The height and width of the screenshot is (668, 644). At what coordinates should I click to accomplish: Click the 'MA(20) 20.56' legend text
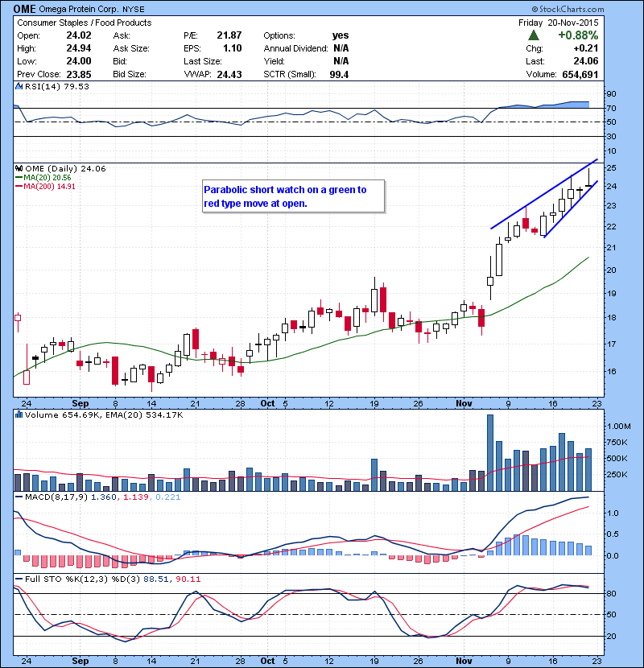point(47,178)
